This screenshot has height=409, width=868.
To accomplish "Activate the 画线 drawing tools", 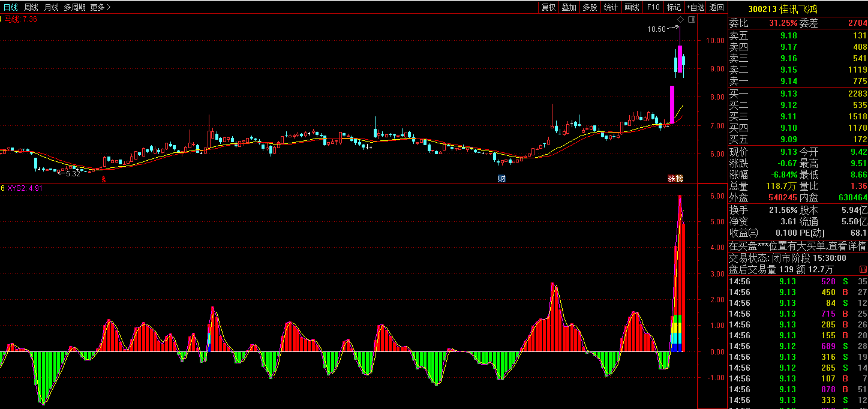I will [632, 7].
